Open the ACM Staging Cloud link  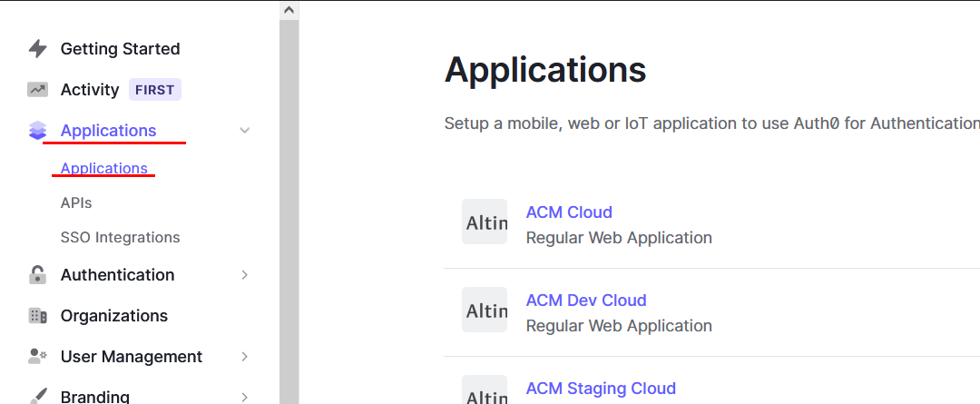tap(601, 389)
